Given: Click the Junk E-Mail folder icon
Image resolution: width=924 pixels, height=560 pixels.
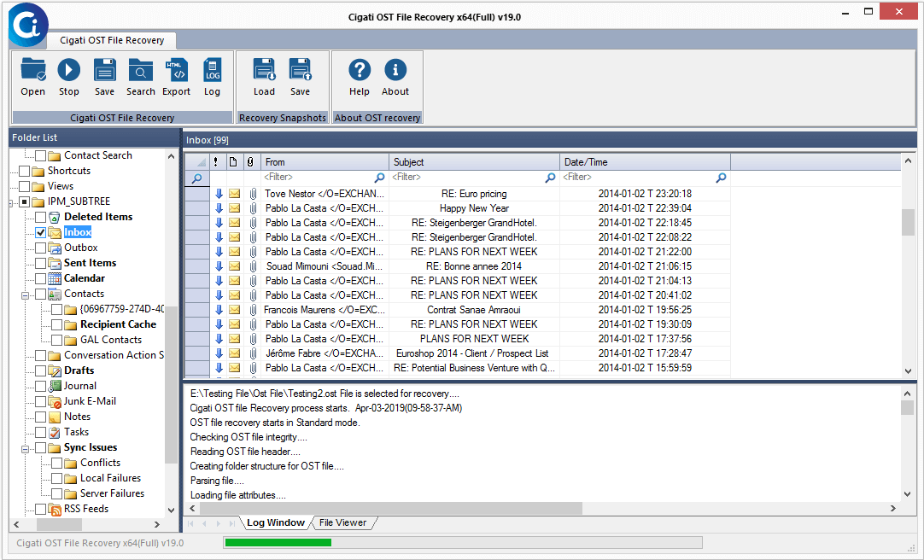Looking at the screenshot, I should tap(54, 401).
